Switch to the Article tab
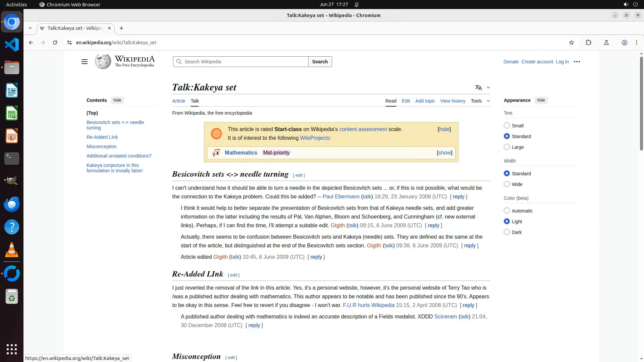Image resolution: width=644 pixels, height=362 pixels. click(178, 101)
